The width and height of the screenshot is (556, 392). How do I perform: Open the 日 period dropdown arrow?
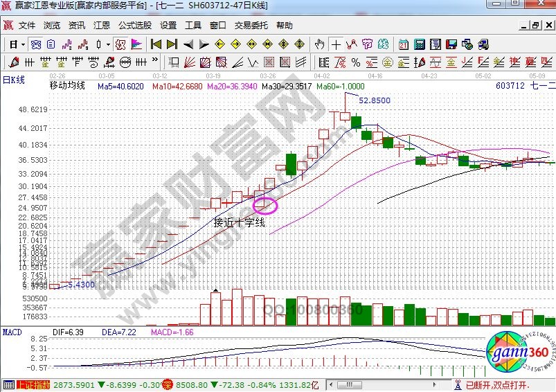pyautogui.click(x=23, y=44)
